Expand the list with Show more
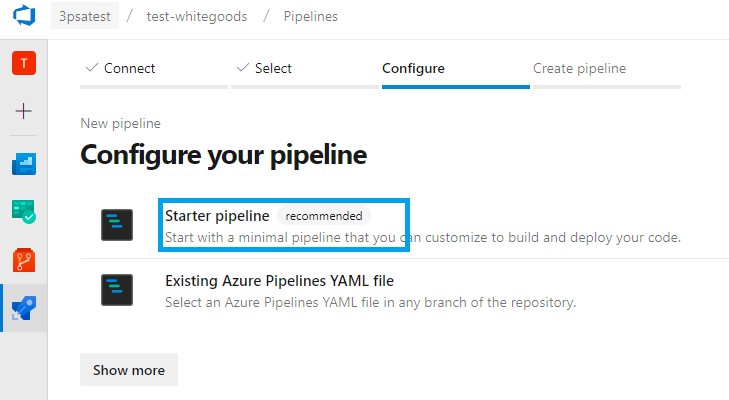Viewport: 729px width, 400px height. click(x=129, y=370)
